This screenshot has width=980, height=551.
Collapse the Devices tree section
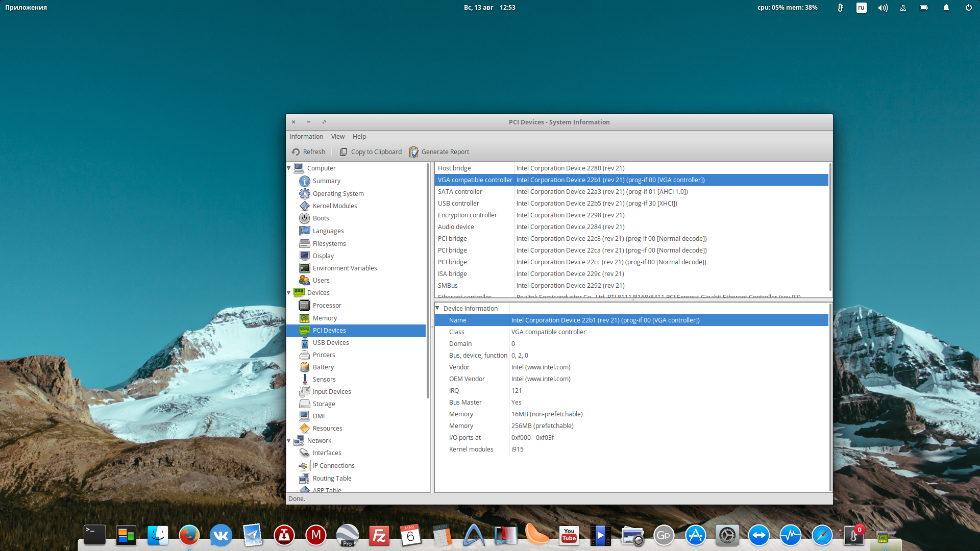289,293
